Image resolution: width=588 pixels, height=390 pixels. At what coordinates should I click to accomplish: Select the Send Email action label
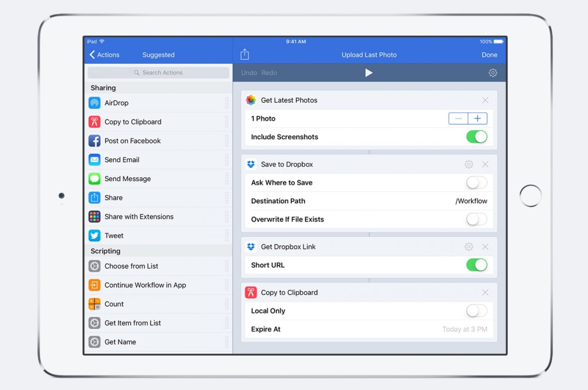point(122,160)
